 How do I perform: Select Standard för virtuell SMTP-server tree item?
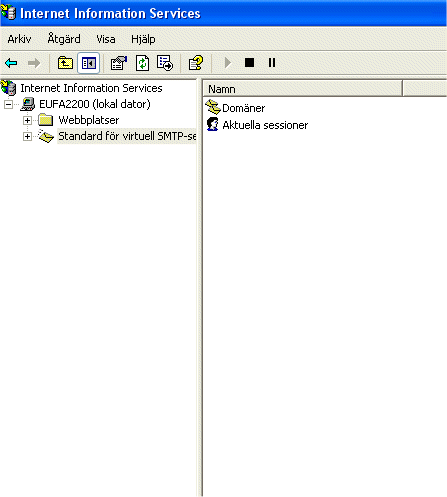click(x=127, y=136)
